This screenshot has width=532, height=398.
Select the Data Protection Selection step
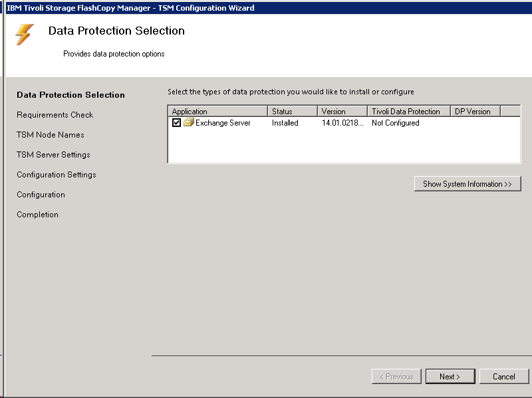[70, 95]
